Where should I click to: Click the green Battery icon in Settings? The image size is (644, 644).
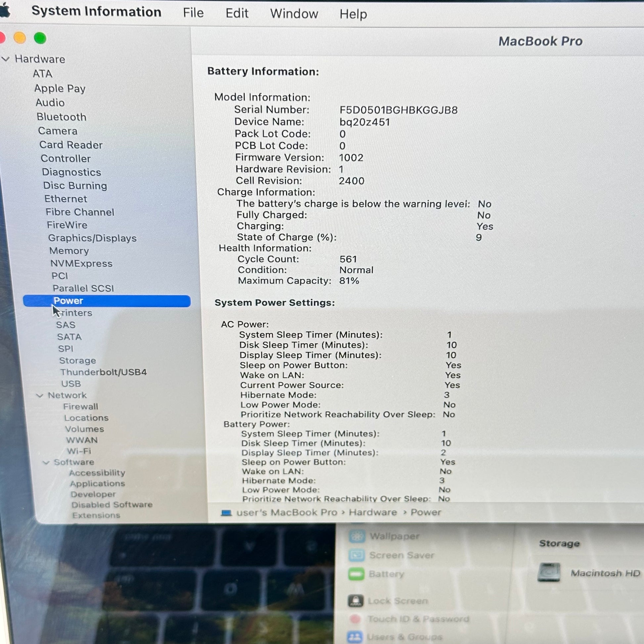pos(356,574)
